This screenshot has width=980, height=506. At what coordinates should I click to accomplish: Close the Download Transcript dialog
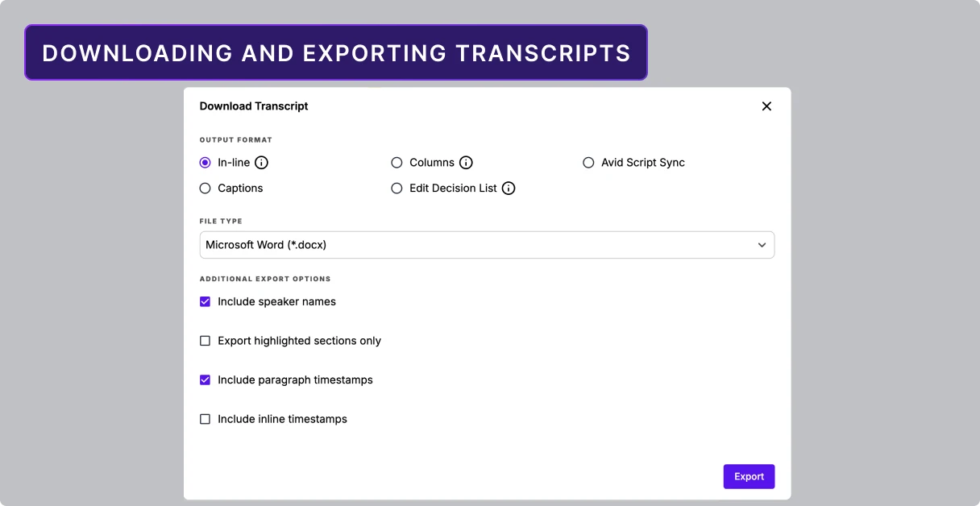pyautogui.click(x=766, y=106)
